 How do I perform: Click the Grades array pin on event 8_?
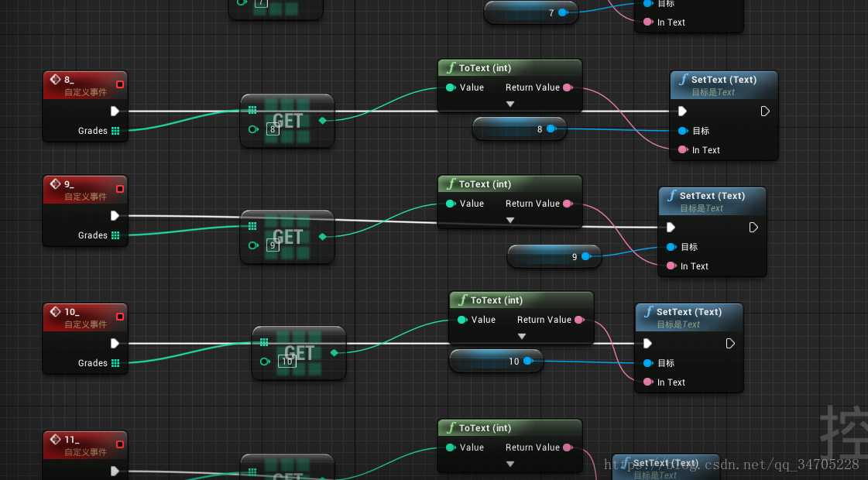115,131
